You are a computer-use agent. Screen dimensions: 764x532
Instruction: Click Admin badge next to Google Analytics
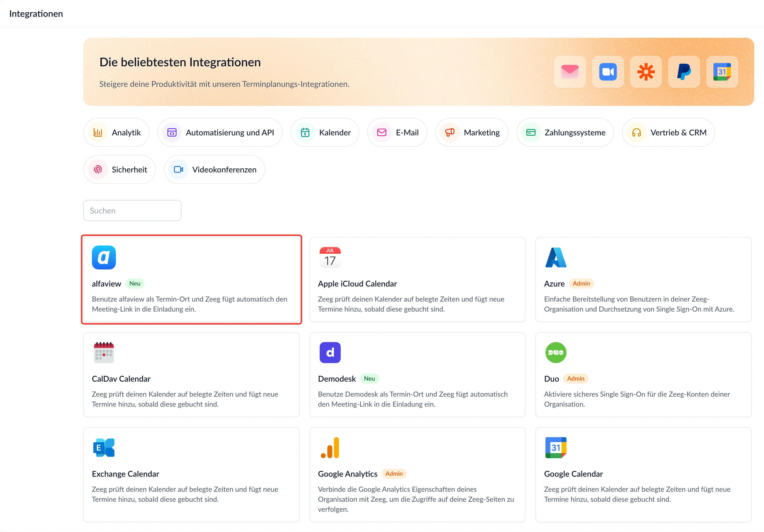[394, 473]
